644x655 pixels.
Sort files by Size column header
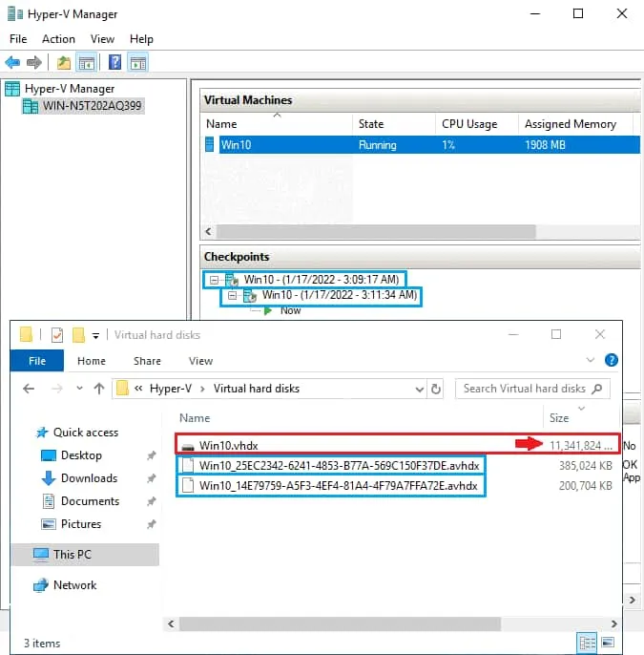(x=559, y=418)
